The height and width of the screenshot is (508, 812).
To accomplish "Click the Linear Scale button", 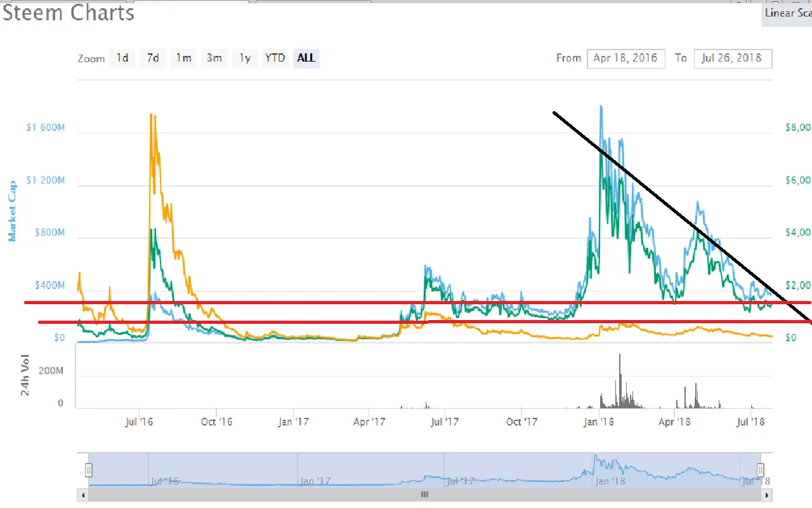I will pyautogui.click(x=787, y=13).
